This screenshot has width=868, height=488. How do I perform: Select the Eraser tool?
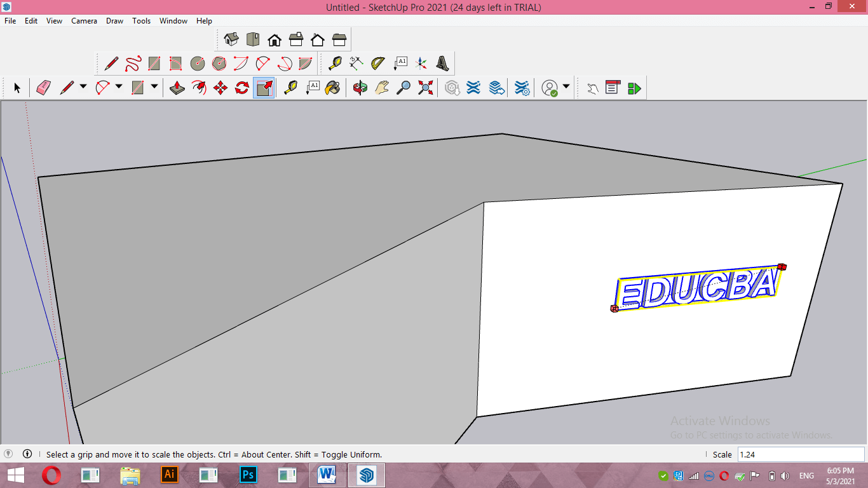43,88
